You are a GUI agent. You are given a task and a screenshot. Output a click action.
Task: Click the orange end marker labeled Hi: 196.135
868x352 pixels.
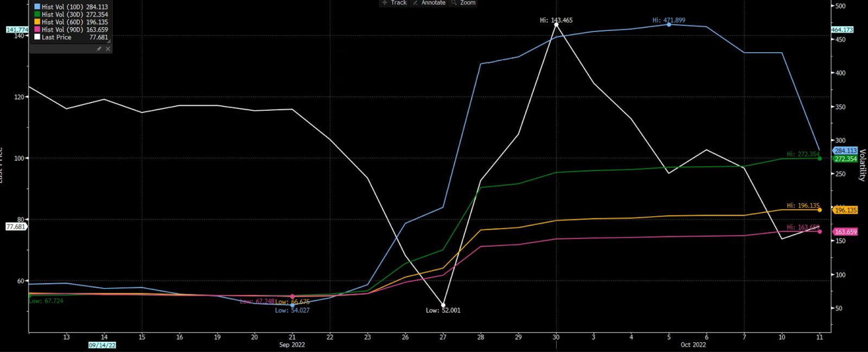[819, 210]
